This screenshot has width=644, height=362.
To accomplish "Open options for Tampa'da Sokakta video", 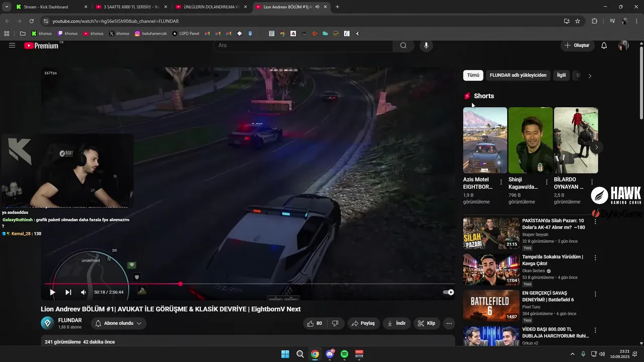I will [595, 257].
